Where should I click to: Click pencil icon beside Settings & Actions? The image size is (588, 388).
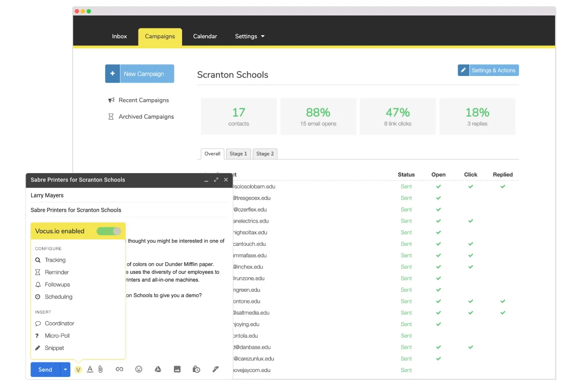(x=464, y=70)
